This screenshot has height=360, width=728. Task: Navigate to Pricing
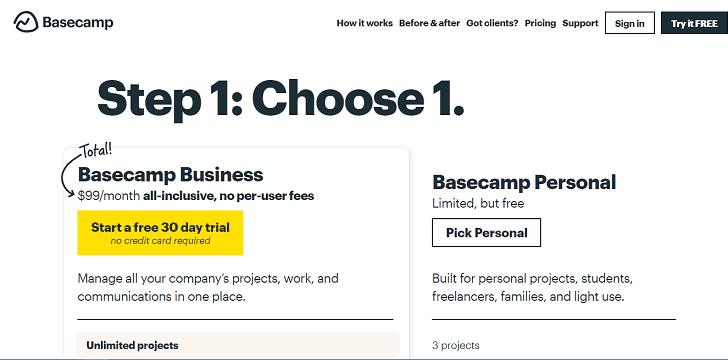[540, 23]
